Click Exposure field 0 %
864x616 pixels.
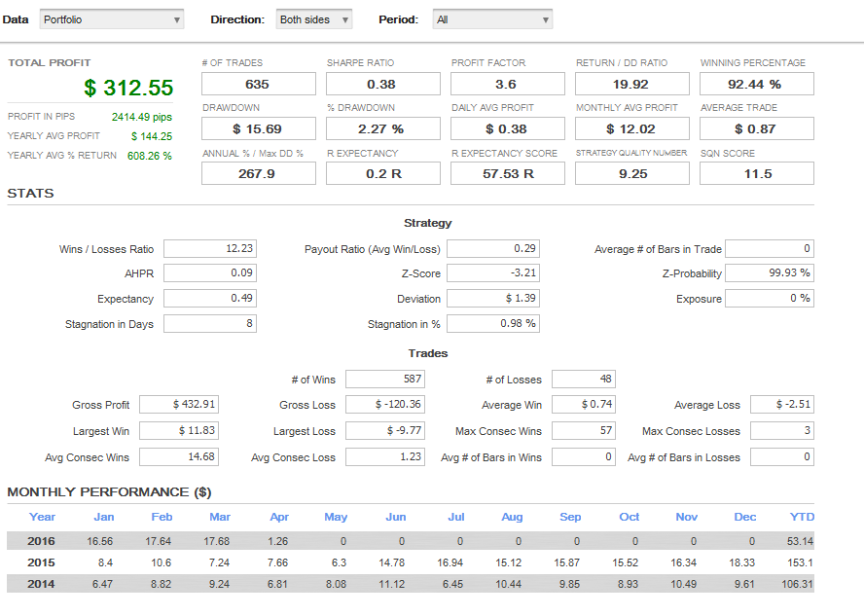770,298
